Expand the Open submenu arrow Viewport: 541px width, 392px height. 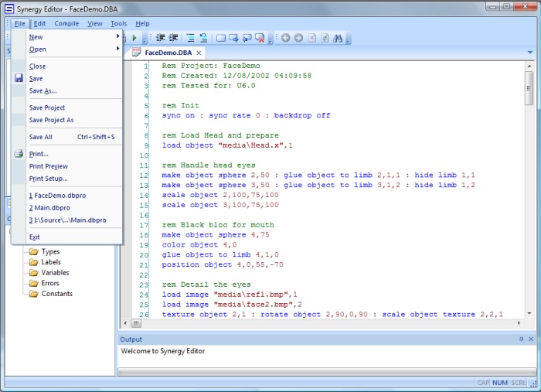coord(118,49)
